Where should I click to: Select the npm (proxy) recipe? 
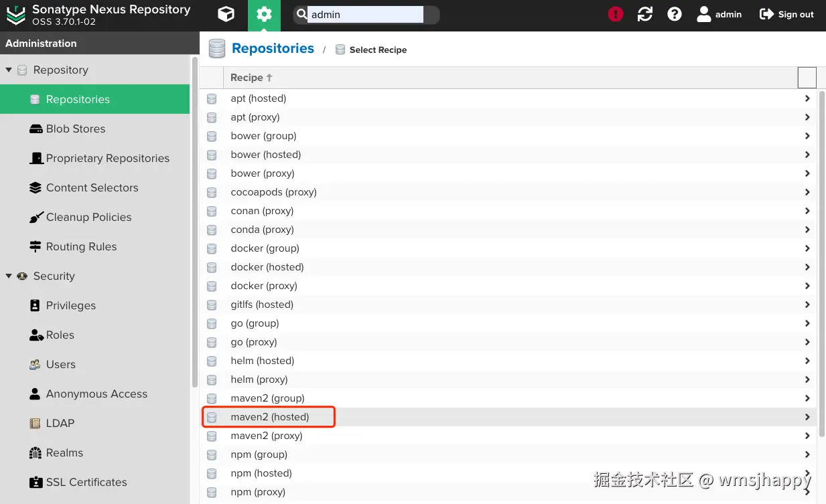point(508,492)
